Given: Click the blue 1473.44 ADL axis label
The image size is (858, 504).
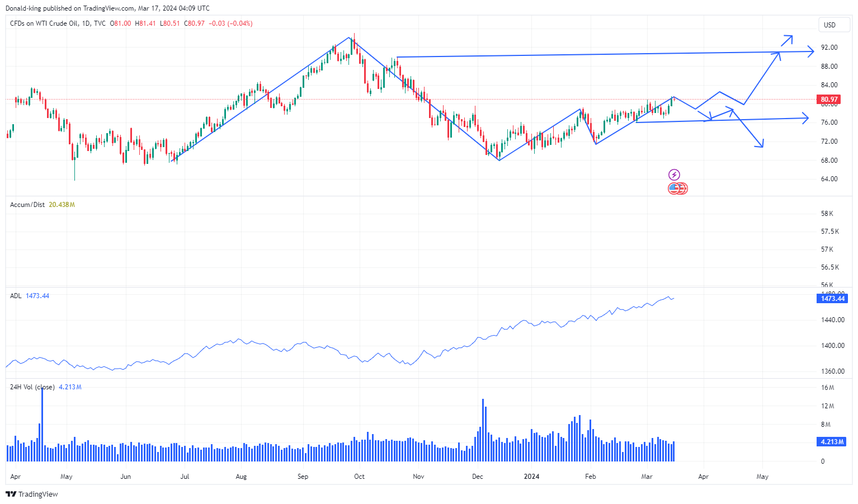Looking at the screenshot, I should click(x=833, y=299).
